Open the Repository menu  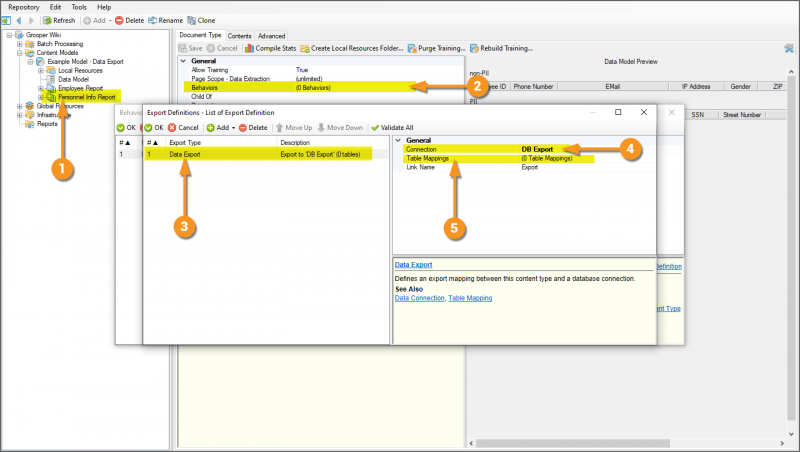pos(23,7)
